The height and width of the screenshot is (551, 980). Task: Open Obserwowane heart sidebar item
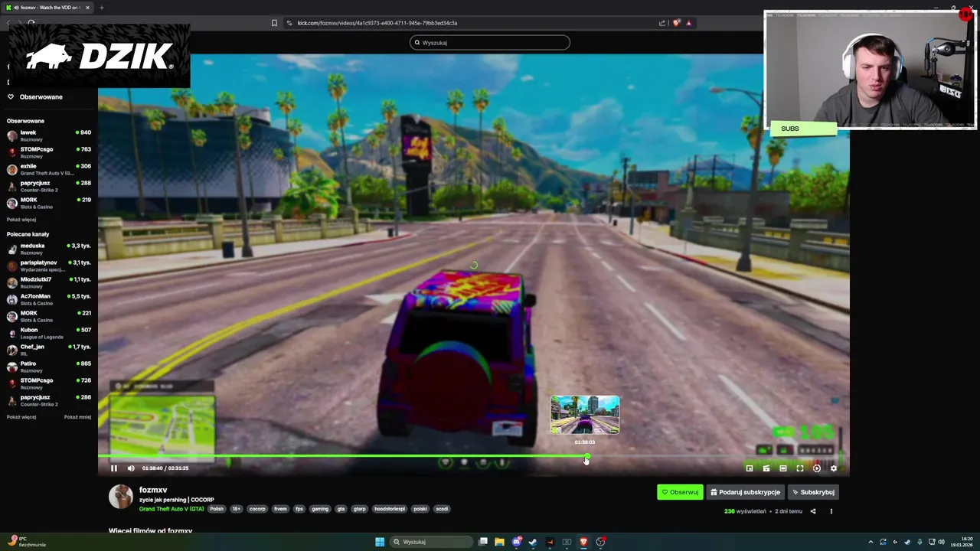pos(35,97)
